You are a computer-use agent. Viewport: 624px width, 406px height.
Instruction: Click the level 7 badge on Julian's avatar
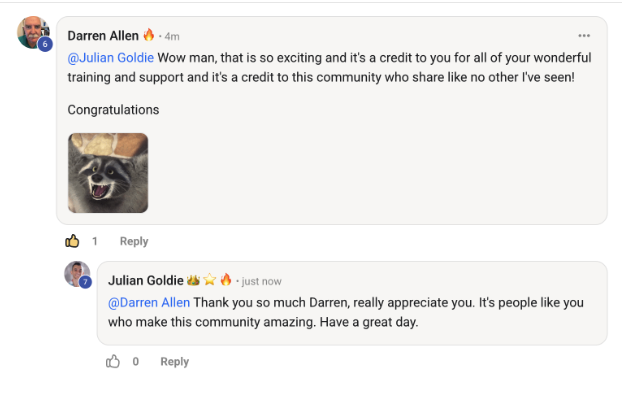[86, 282]
